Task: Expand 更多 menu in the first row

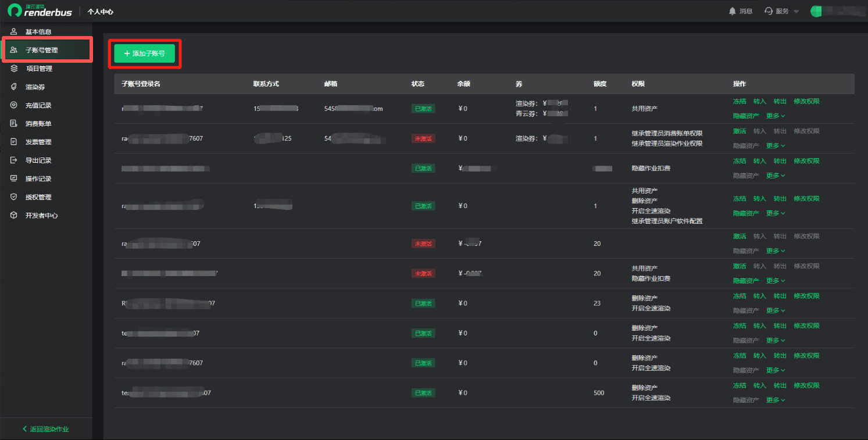Action: point(775,116)
